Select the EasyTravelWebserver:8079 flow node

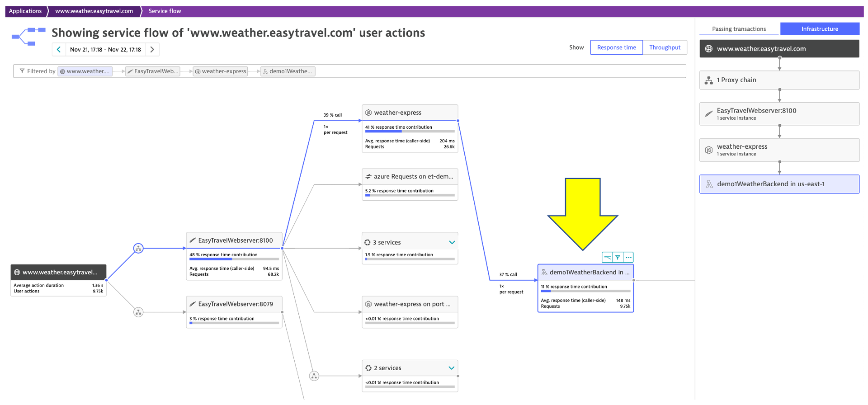click(x=234, y=312)
